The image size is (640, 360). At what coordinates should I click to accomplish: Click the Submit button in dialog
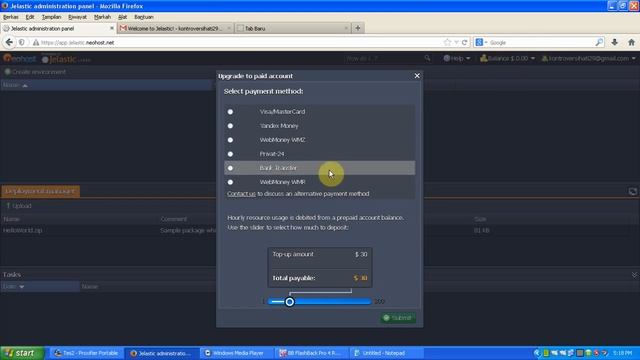tap(398, 318)
